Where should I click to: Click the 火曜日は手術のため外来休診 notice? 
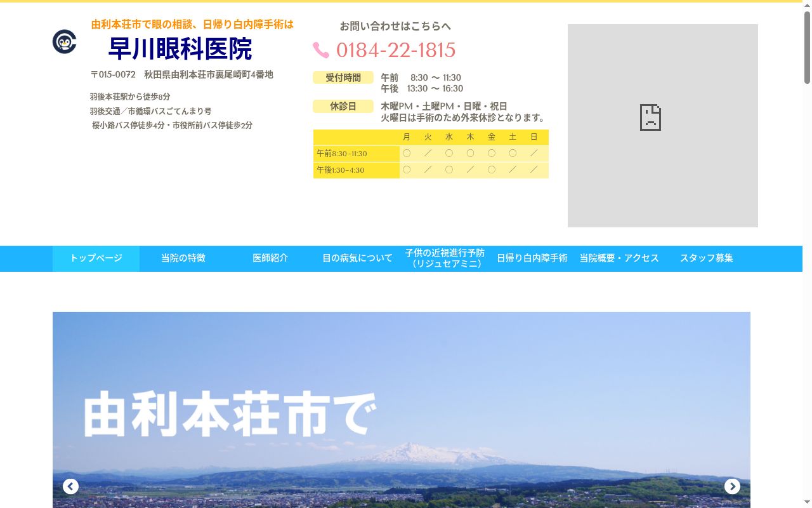pos(463,118)
